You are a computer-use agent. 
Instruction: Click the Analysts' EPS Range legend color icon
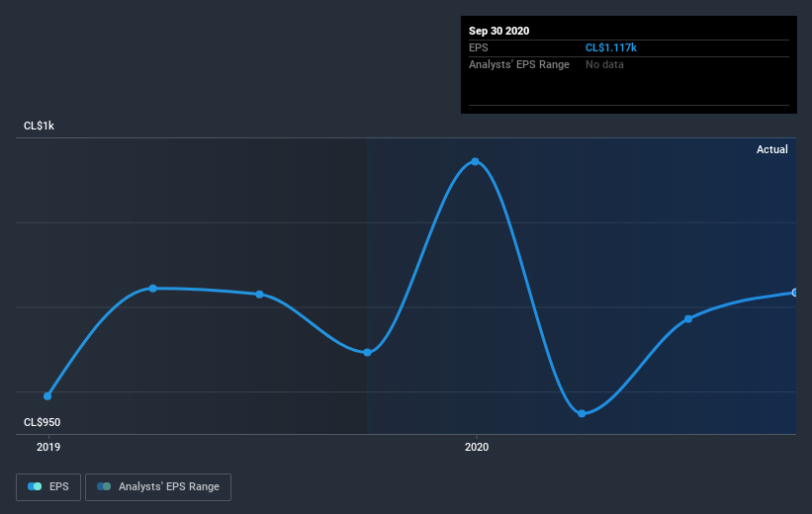[104, 486]
